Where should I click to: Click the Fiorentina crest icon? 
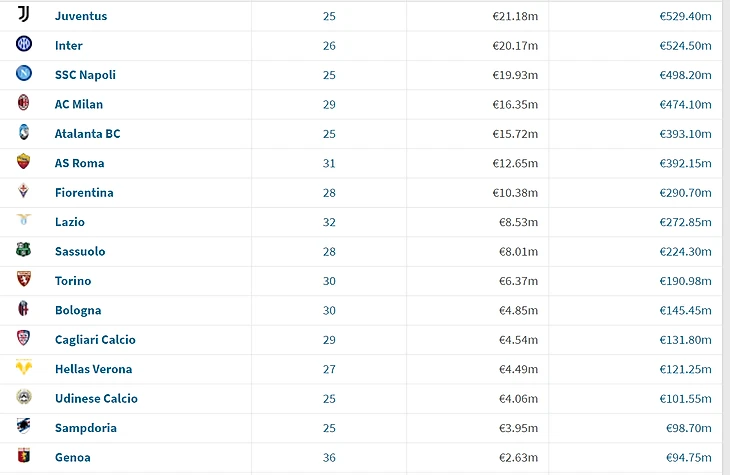coord(24,192)
